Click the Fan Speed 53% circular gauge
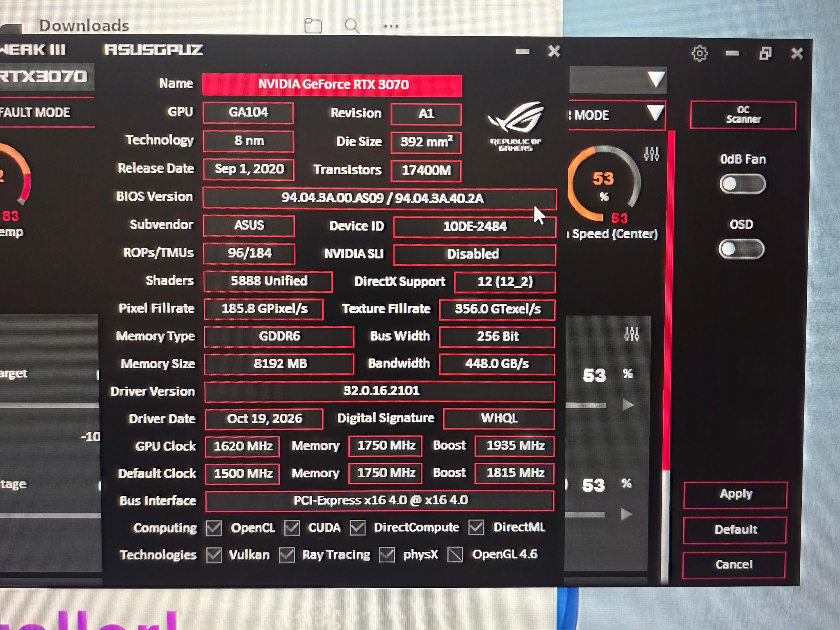840x630 pixels. 603,183
